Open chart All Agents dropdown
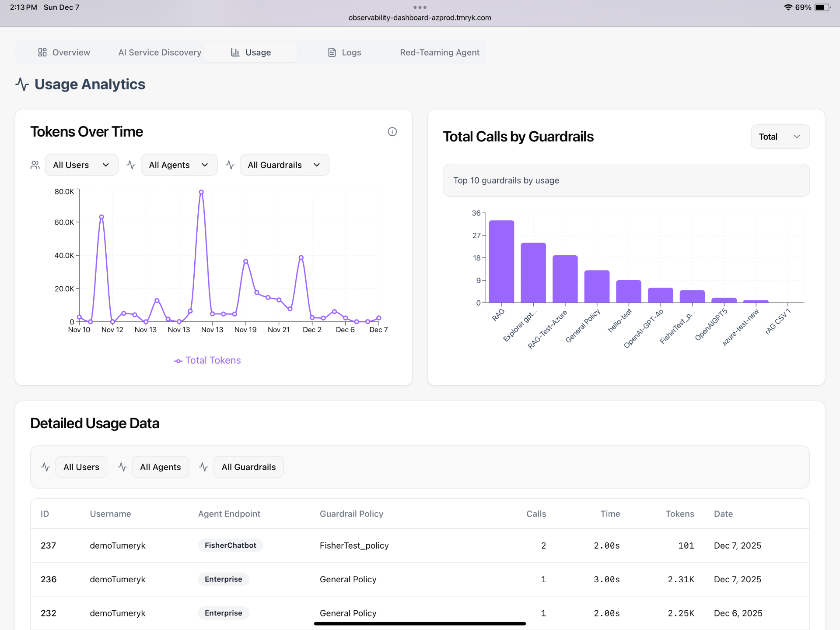Image resolution: width=840 pixels, height=630 pixels. (179, 165)
